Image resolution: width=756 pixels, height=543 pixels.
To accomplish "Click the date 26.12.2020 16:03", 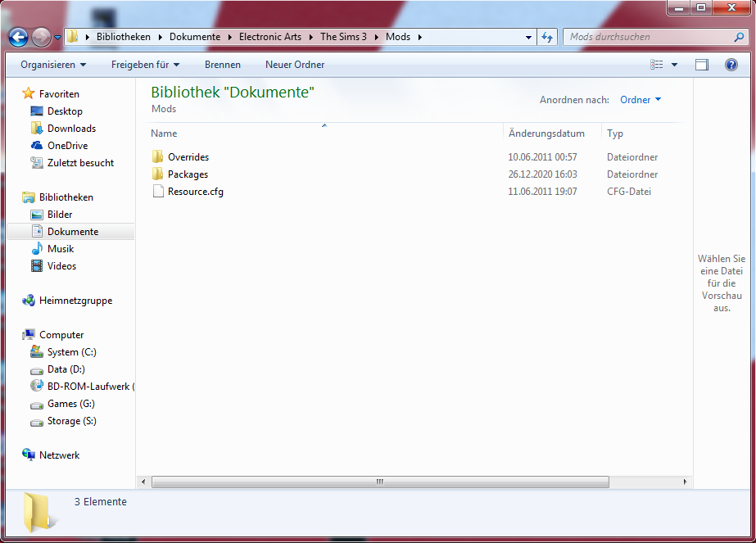I will tap(542, 174).
